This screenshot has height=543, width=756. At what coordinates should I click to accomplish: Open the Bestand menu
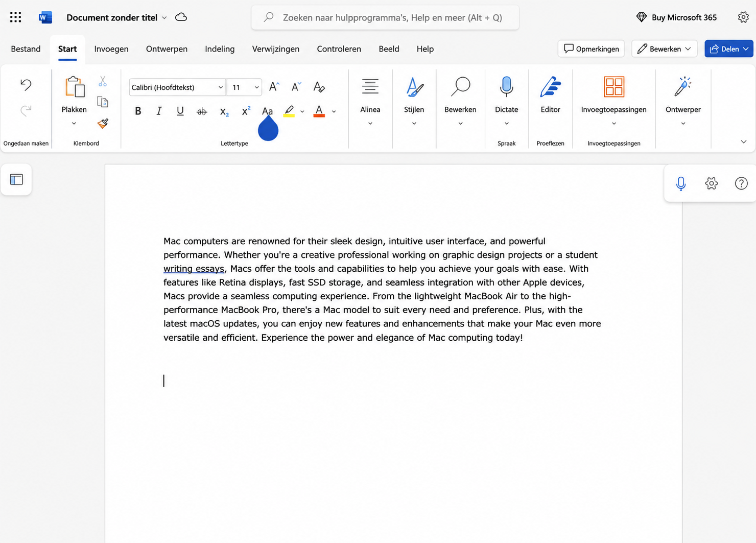(x=26, y=49)
